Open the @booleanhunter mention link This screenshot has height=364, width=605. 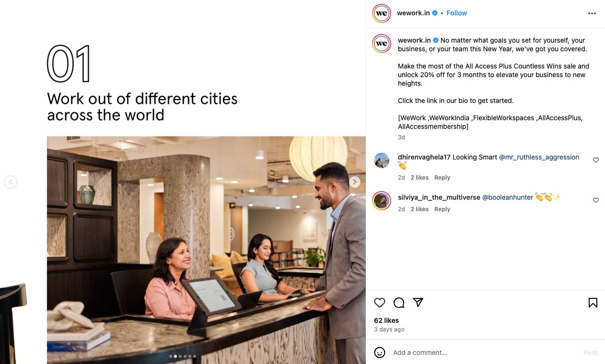[x=508, y=197]
